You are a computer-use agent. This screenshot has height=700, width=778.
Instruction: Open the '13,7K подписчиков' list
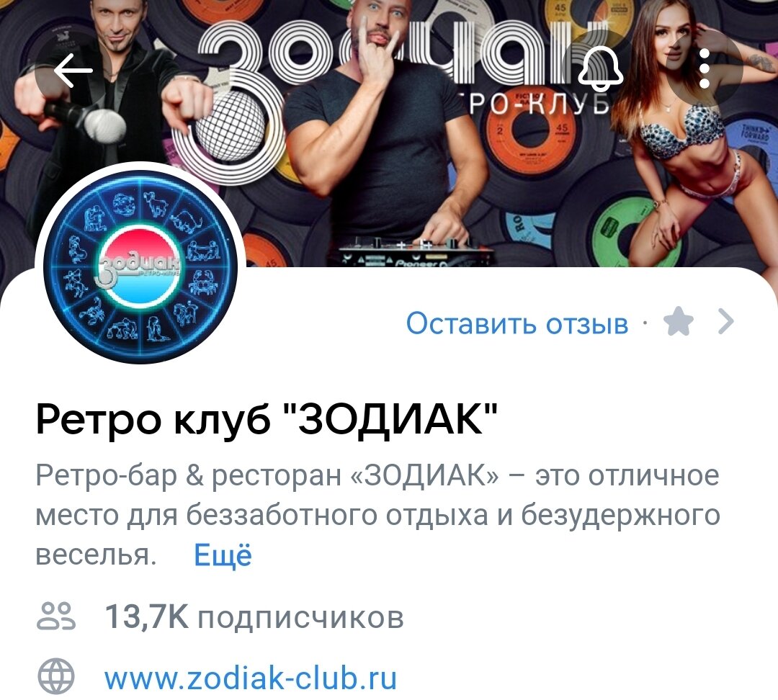pos(254,618)
